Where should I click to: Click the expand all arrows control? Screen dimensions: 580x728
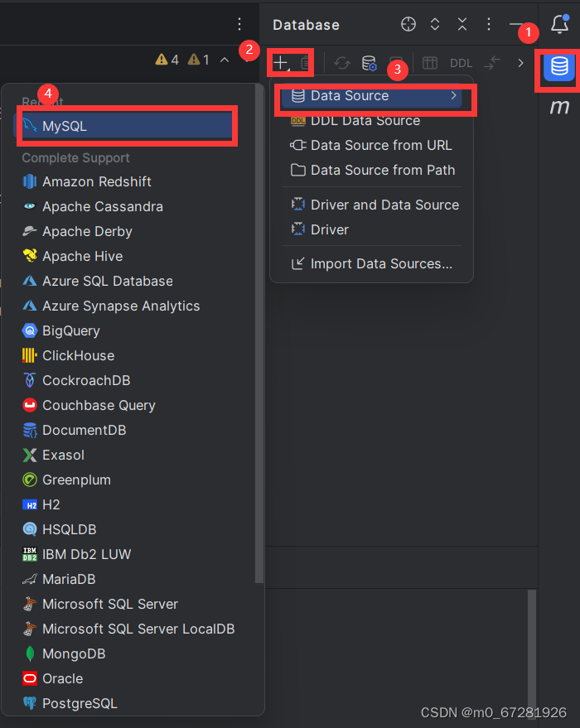pos(435,25)
